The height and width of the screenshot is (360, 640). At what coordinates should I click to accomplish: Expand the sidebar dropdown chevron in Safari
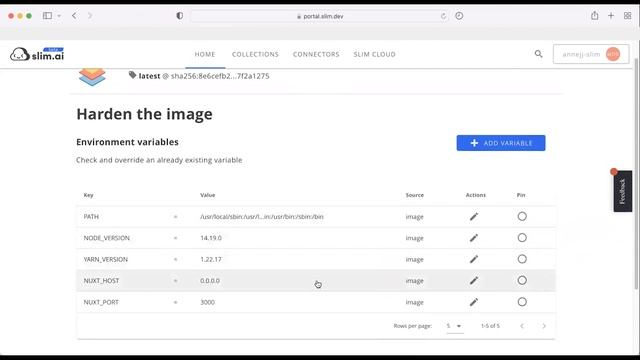(59, 16)
